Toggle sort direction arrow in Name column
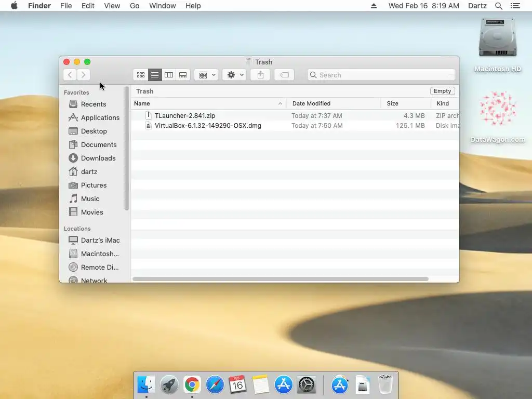Viewport: 532px width, 399px height. [x=280, y=103]
